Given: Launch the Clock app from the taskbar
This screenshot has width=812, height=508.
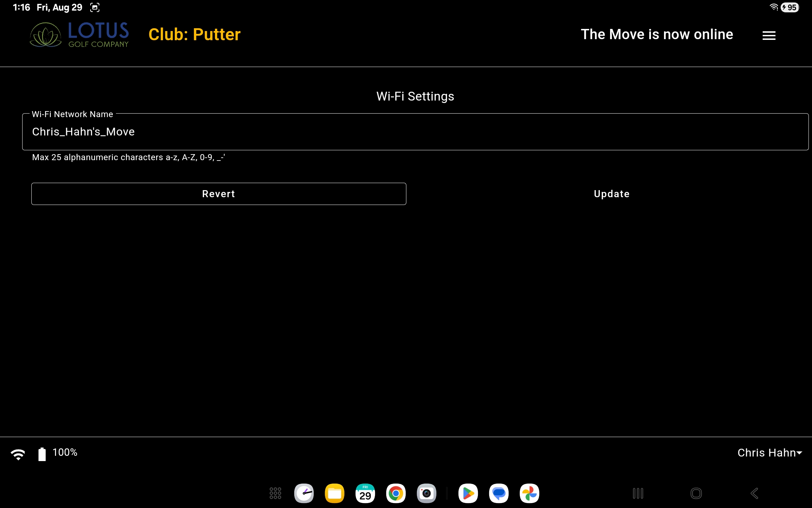Looking at the screenshot, I should 304,493.
